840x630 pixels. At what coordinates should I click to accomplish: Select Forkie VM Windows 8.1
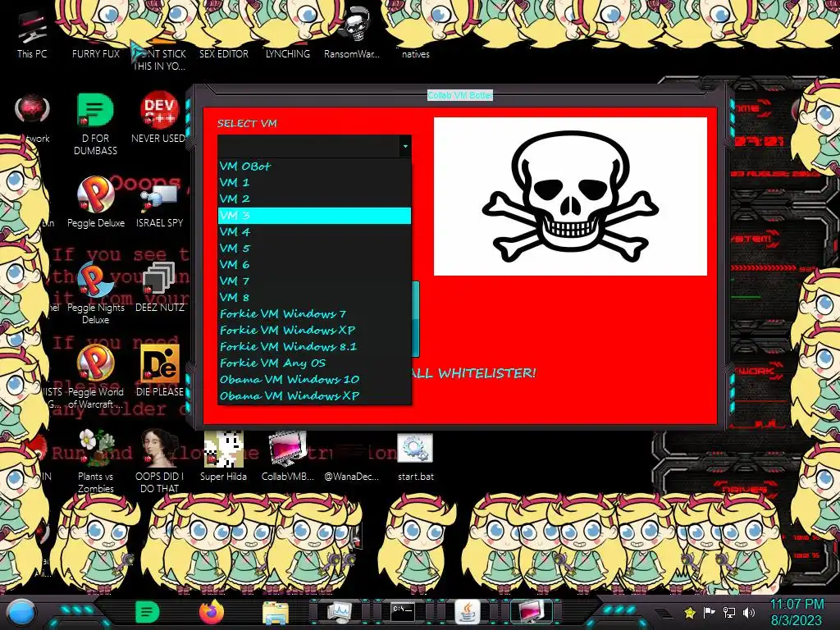click(314, 347)
